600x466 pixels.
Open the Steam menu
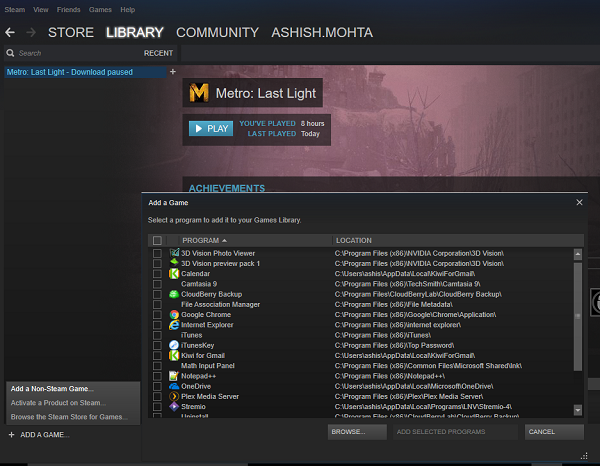pyautogui.click(x=15, y=10)
